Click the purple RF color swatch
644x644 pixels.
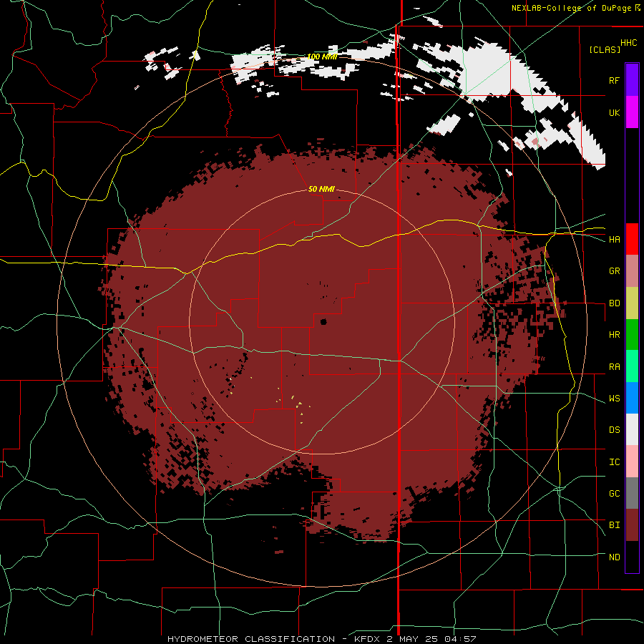[x=632, y=80]
